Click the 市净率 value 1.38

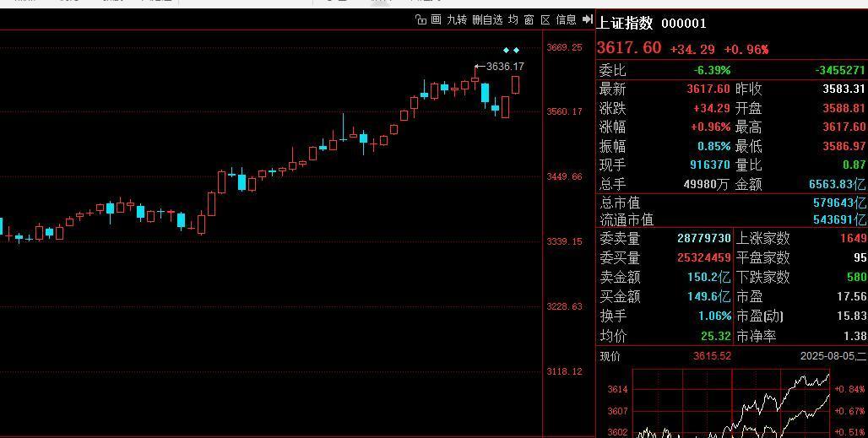(856, 336)
